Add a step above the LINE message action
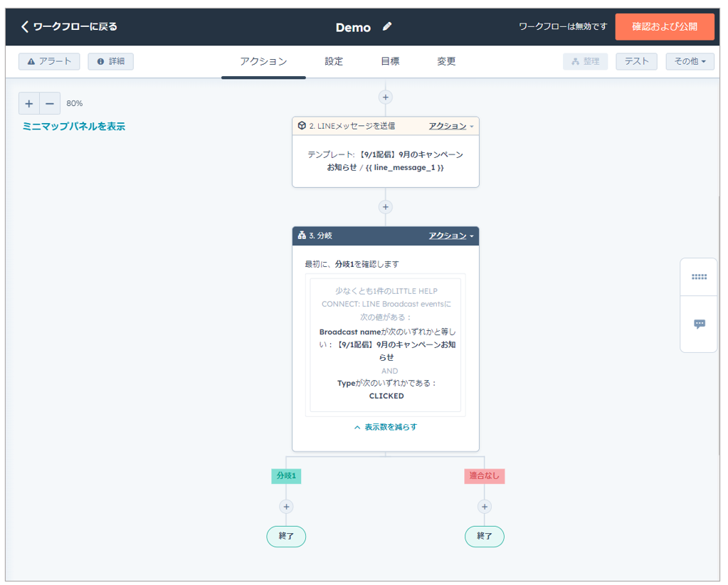Image resolution: width=728 pixels, height=585 pixels. pos(386,97)
